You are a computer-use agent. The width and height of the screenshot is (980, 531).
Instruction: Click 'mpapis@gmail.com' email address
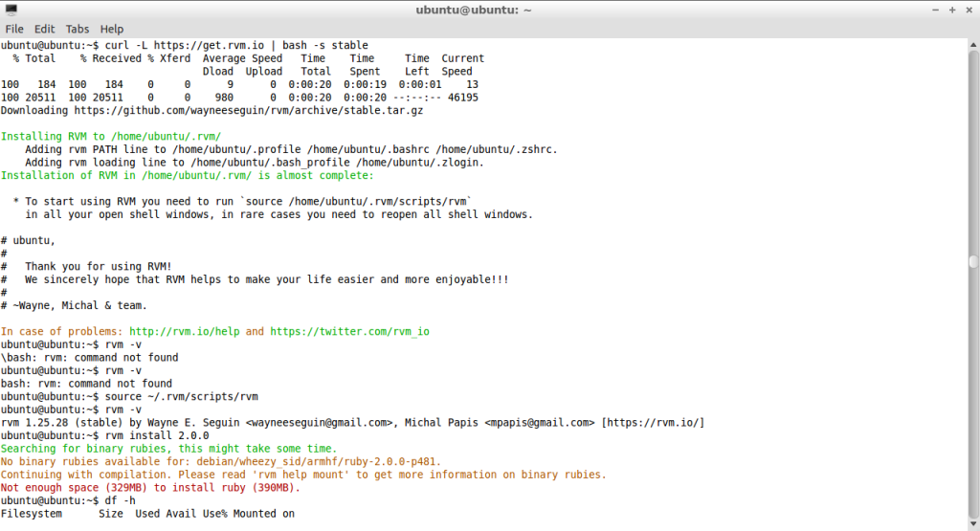(x=540, y=423)
